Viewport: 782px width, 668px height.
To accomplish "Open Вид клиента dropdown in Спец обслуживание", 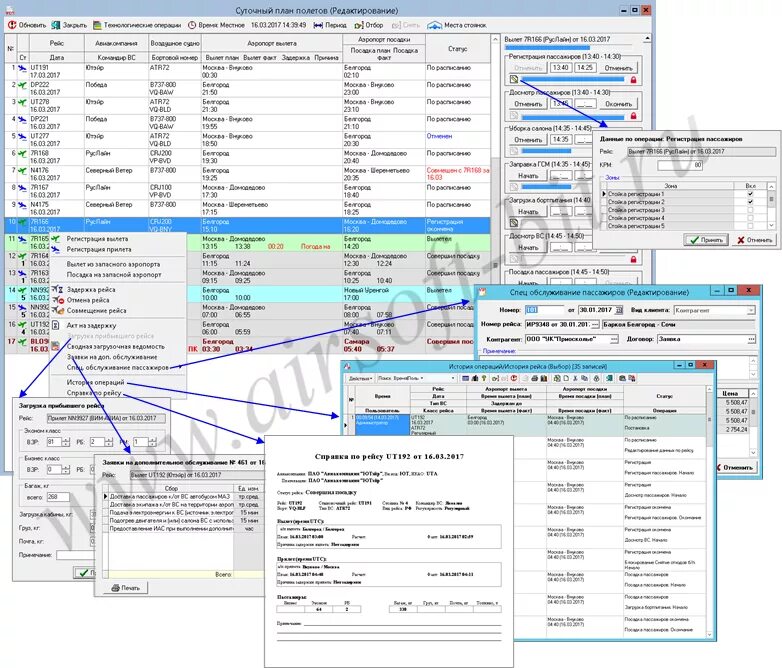I will (x=751, y=310).
